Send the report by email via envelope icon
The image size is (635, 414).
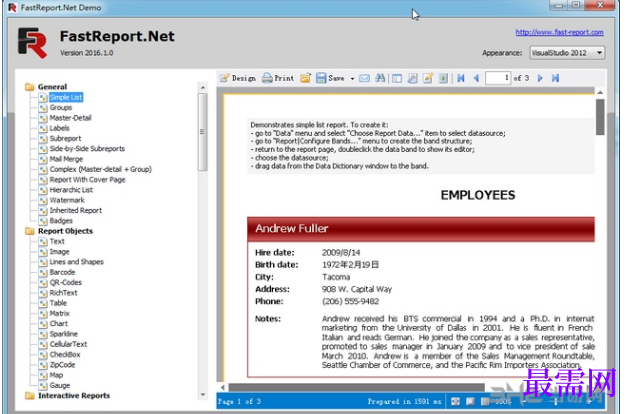tap(364, 78)
